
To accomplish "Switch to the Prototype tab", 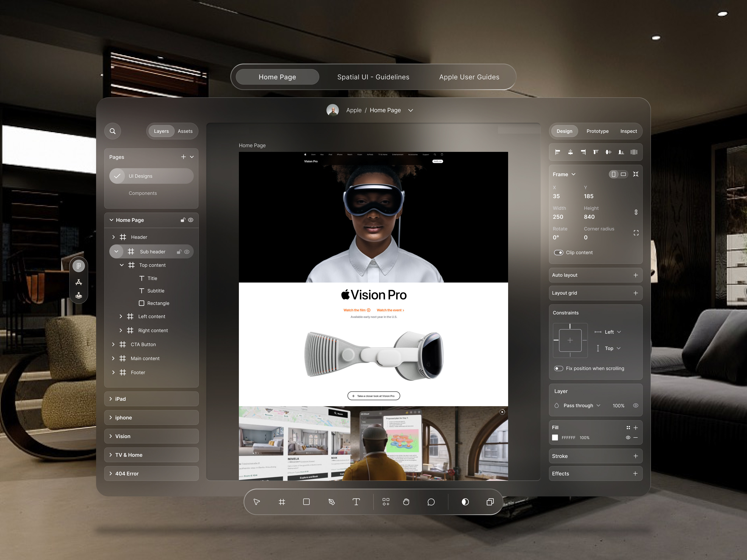I will 597,131.
